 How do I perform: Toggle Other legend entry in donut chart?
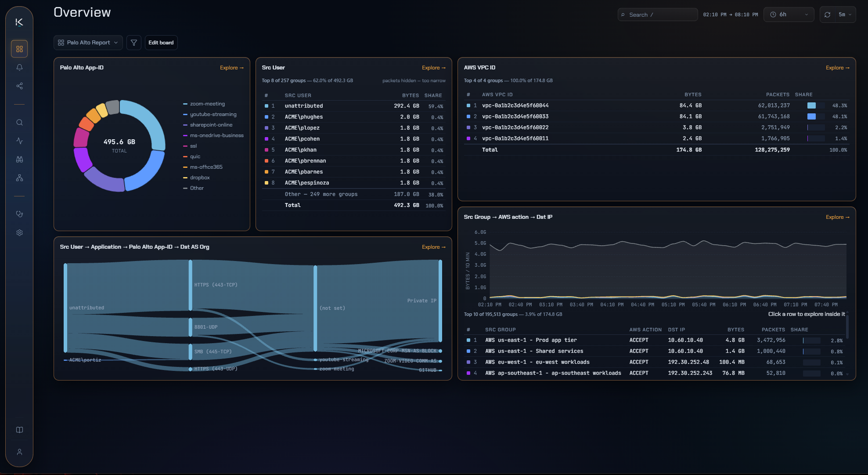click(x=194, y=188)
